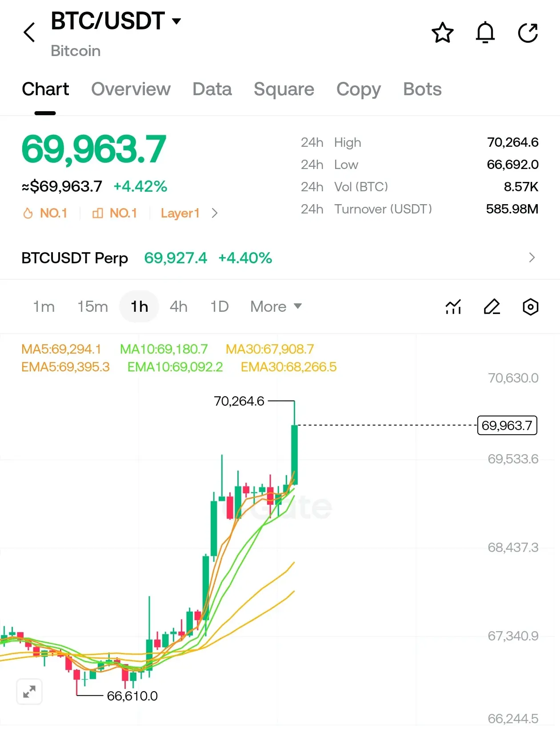The width and height of the screenshot is (560, 729).
Task: Tap 24h Low value 66,692.0
Action: [x=512, y=165]
